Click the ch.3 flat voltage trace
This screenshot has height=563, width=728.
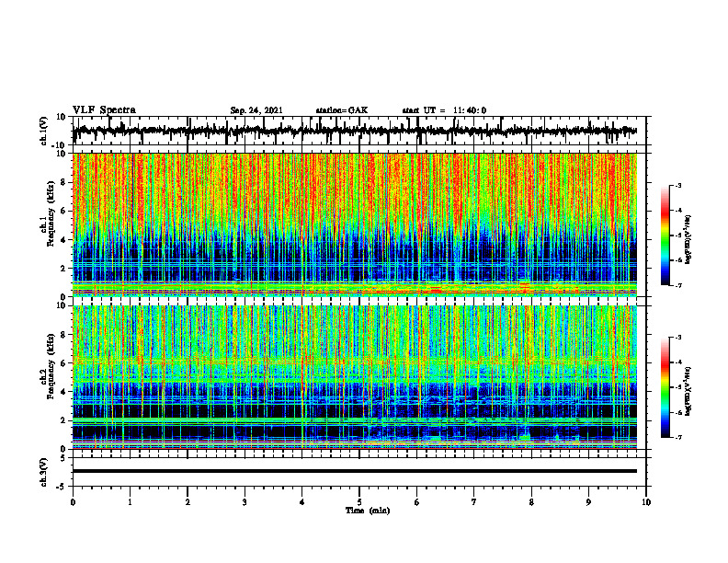coord(354,471)
